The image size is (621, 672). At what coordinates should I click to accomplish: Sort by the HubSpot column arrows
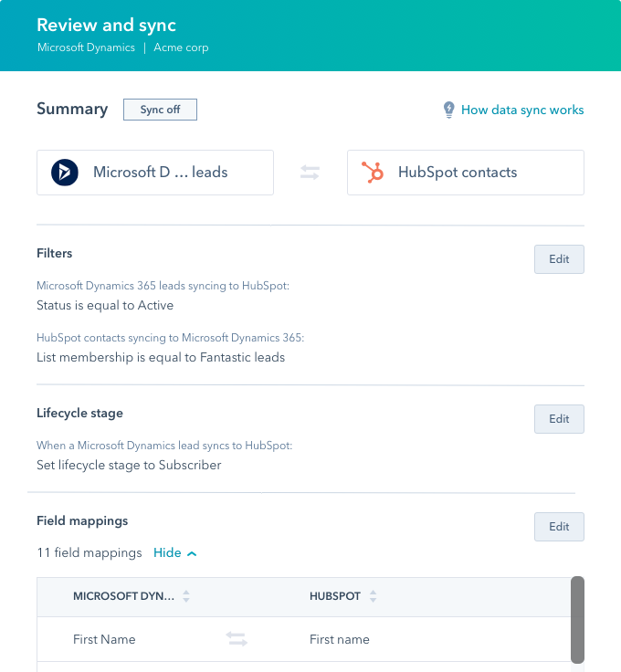pos(373,596)
